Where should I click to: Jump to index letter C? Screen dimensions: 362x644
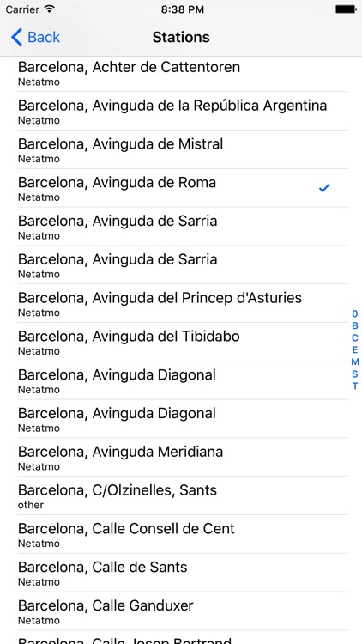click(355, 338)
